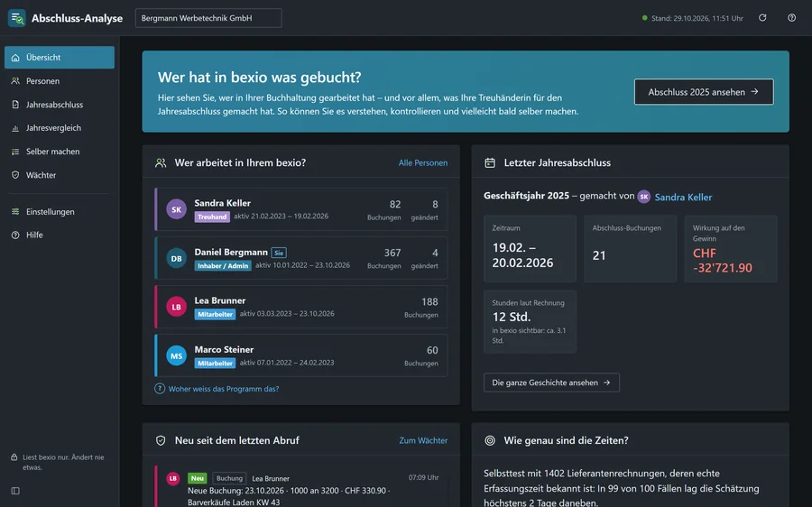
Task: Go to Personen in the sidebar
Action: click(60, 81)
